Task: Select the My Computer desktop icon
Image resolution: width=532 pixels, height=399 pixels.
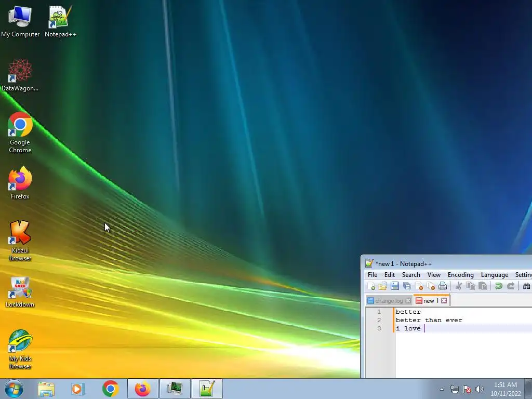Action: coord(20,21)
